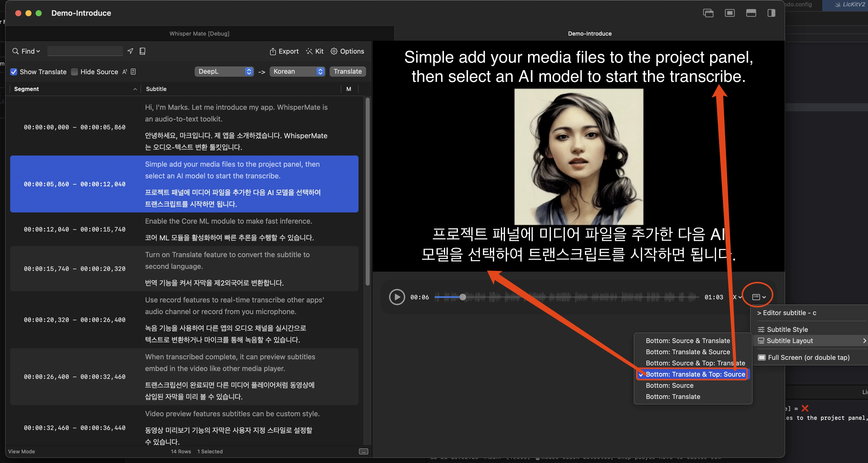Open the subtitle display options icon

tap(759, 297)
